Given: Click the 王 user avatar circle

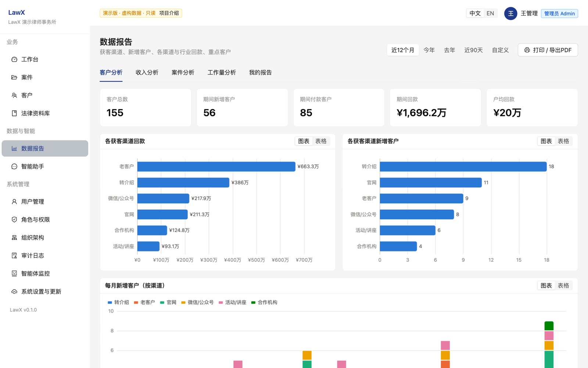Looking at the screenshot, I should click(x=510, y=14).
